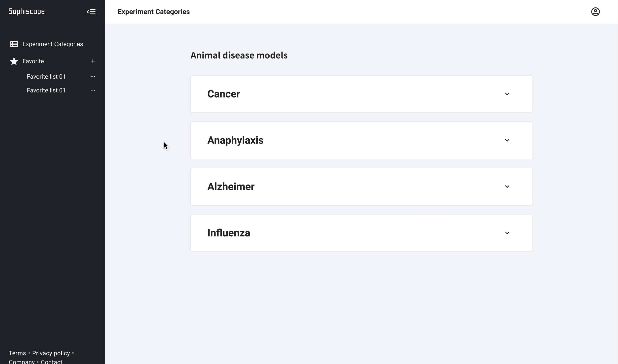618x364 pixels.
Task: Open options for first Favorite list 01
Action: [93, 77]
